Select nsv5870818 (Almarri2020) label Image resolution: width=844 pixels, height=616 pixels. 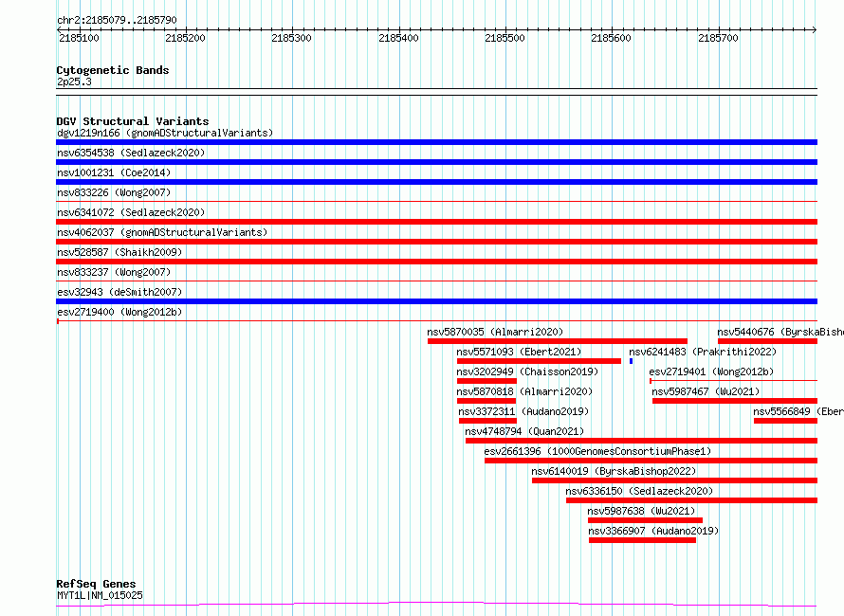[x=524, y=391]
